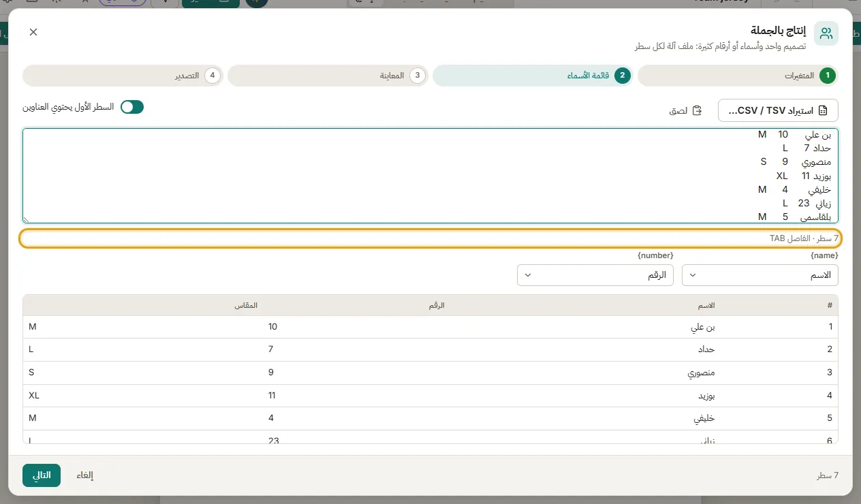Select table cell منصوري
Image resolution: width=861 pixels, height=504 pixels.
701,373
